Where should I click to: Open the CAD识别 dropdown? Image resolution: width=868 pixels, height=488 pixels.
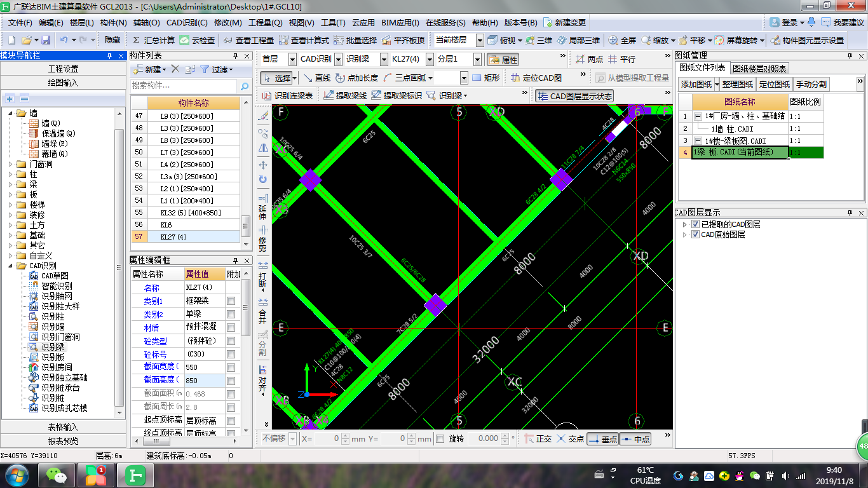[339, 59]
